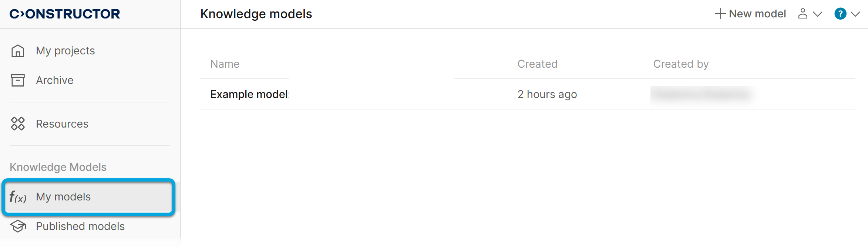Expand the help menu chevron
The width and height of the screenshot is (868, 247).
coord(855,14)
